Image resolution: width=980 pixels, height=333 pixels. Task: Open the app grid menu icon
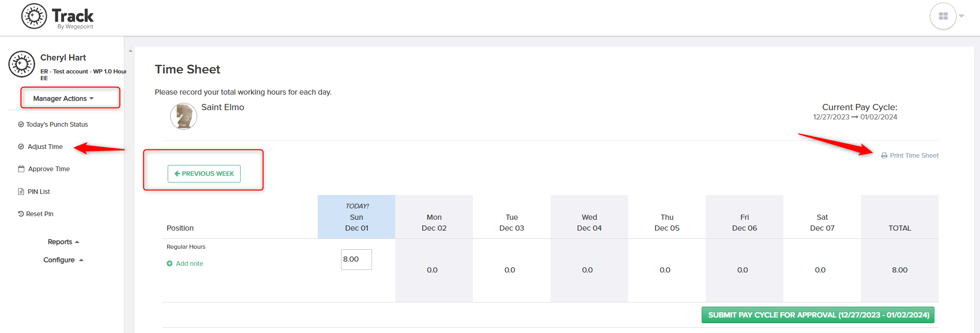tap(943, 17)
